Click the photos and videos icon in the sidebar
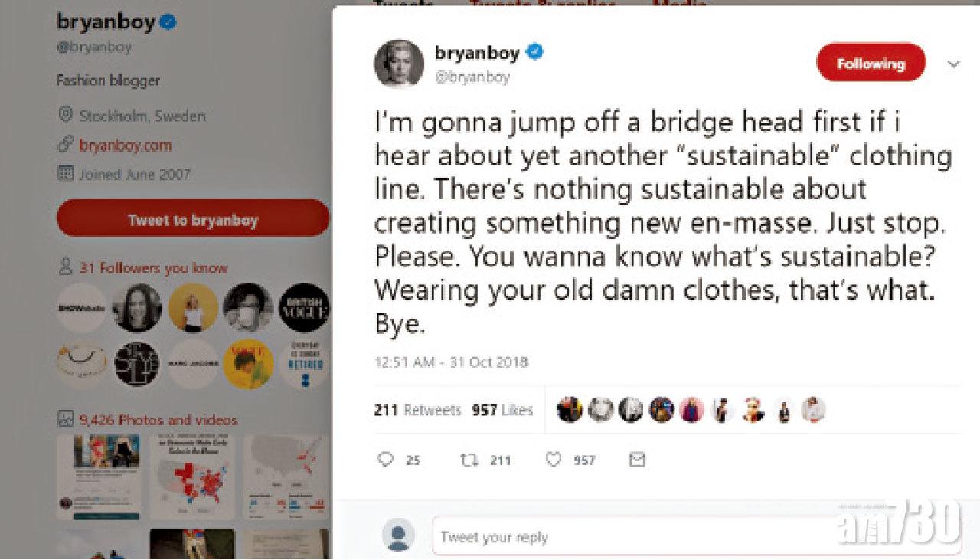The height and width of the screenshot is (560, 980). [66, 420]
